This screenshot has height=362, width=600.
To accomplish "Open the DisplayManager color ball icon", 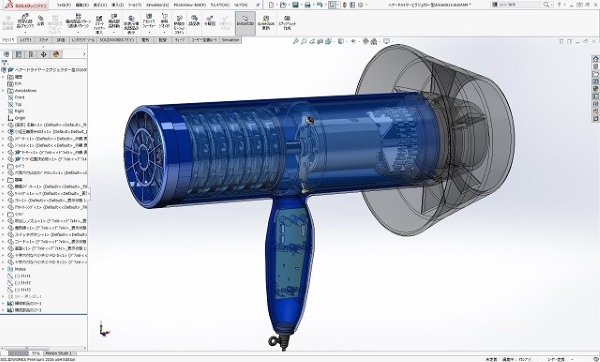I will click(56, 54).
